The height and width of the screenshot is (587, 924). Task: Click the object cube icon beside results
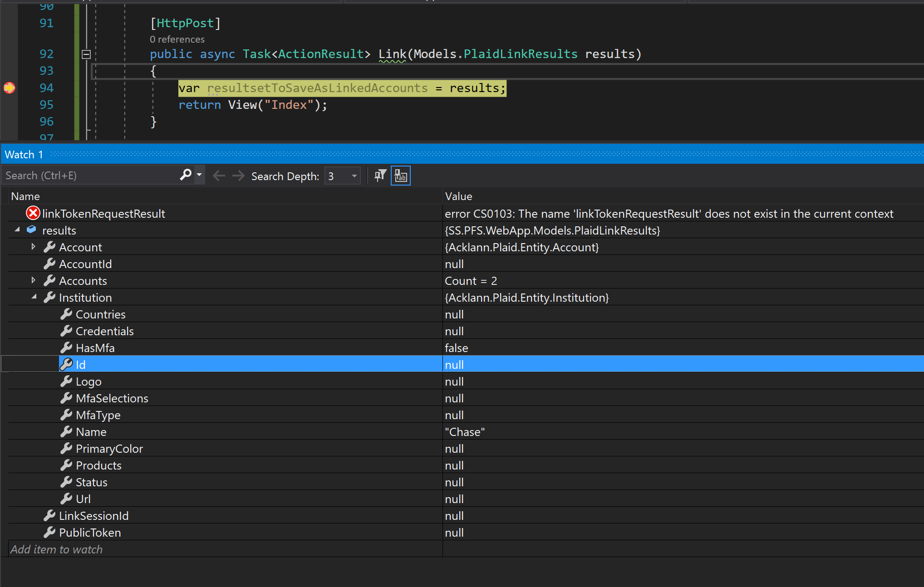[x=31, y=230]
